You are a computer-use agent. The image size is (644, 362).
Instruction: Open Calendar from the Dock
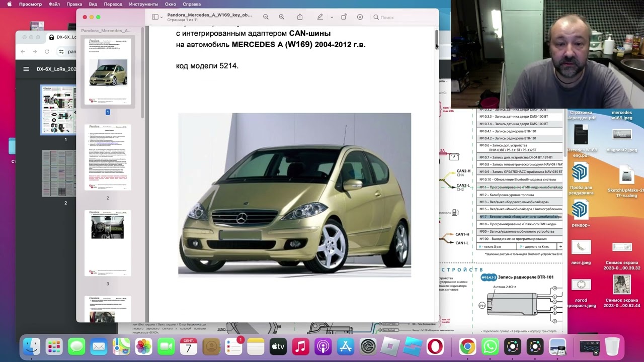click(x=188, y=346)
